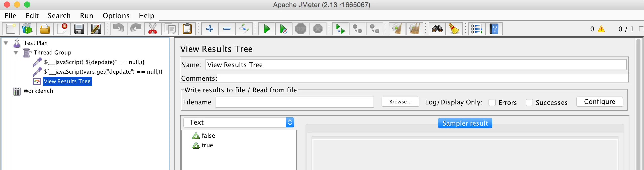Select the 'false' sample result
This screenshot has width=644, height=170.
click(208, 136)
